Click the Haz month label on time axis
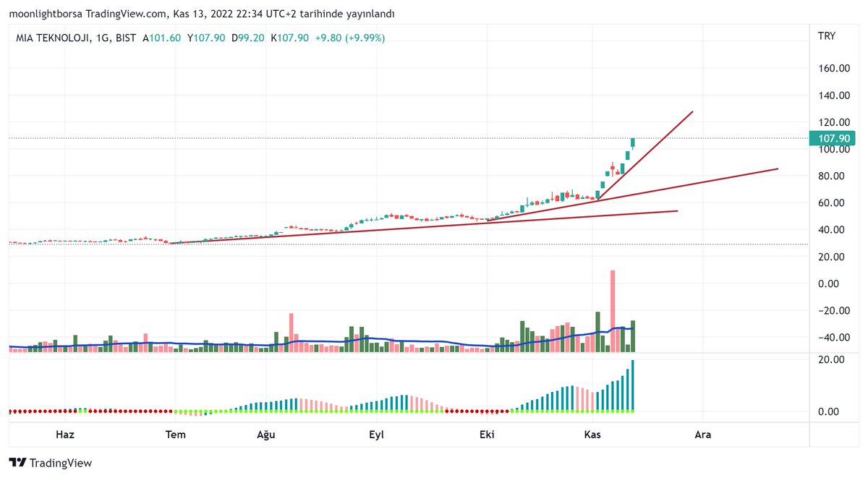This screenshot has height=478, width=868. pyautogui.click(x=65, y=435)
